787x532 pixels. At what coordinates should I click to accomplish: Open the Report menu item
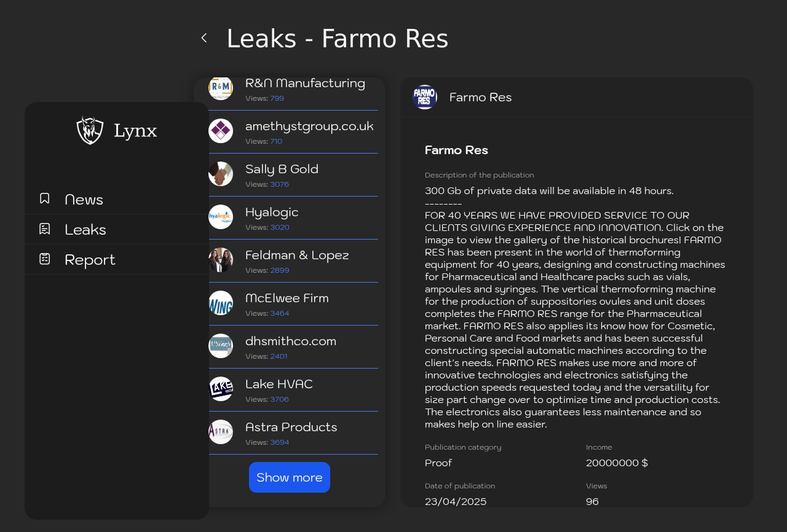pyautogui.click(x=117, y=259)
